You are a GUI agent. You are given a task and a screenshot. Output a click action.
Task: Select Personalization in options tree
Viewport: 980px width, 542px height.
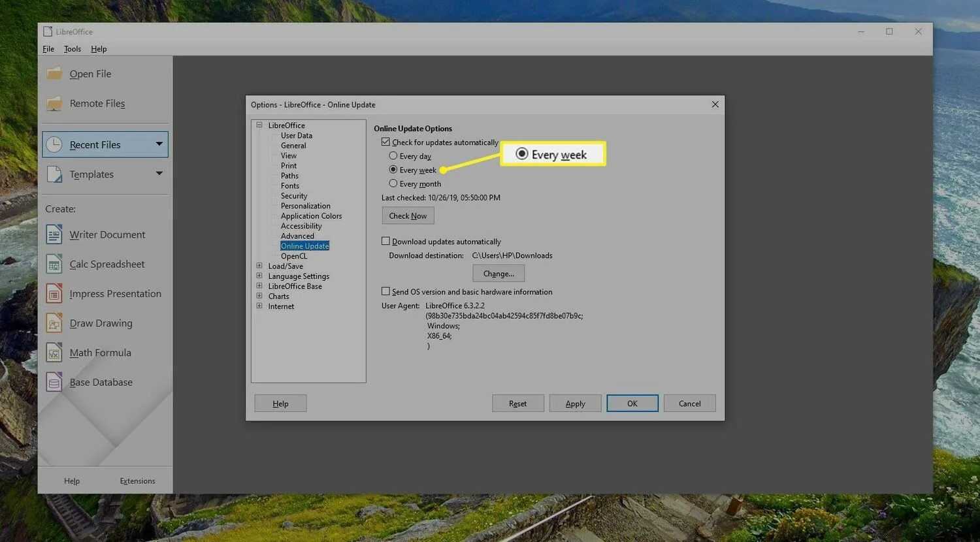click(306, 206)
